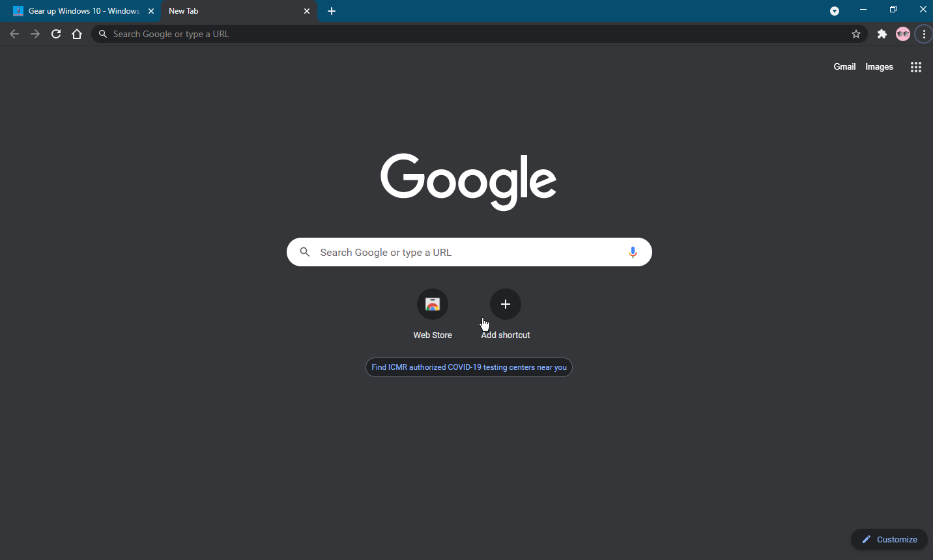
Task: Open the Google apps grid
Action: point(916,67)
